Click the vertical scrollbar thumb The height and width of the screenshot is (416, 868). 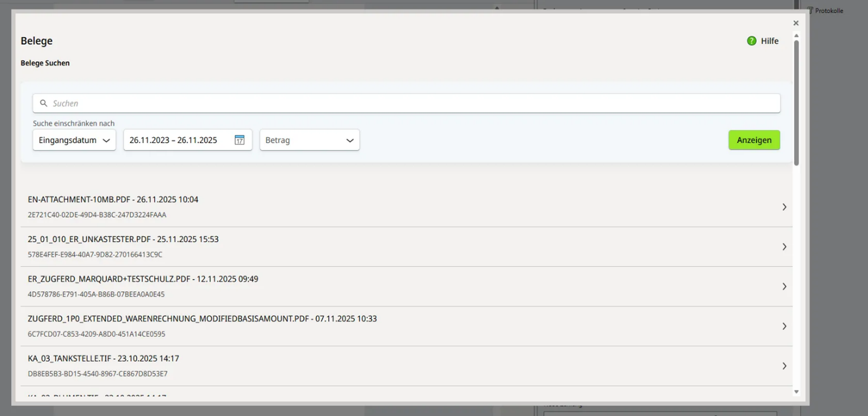[x=796, y=102]
